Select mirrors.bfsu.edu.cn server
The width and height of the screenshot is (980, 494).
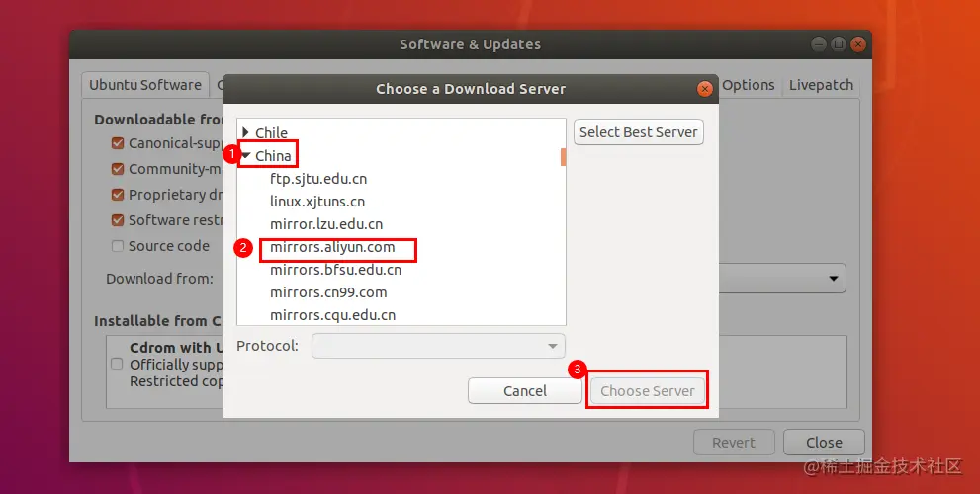pyautogui.click(x=335, y=270)
